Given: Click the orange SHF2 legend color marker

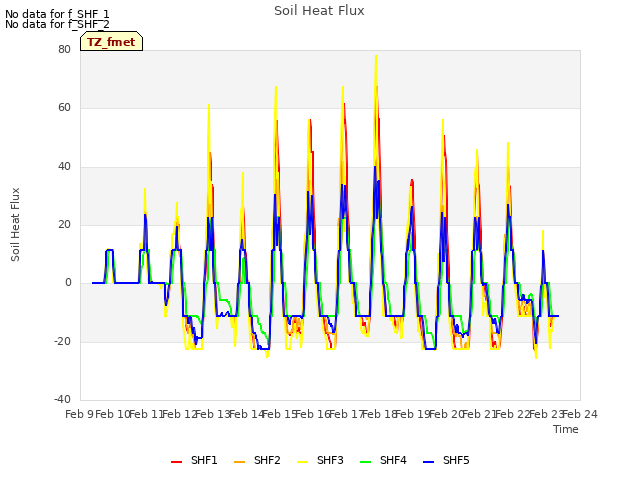Looking at the screenshot, I should click(239, 462).
